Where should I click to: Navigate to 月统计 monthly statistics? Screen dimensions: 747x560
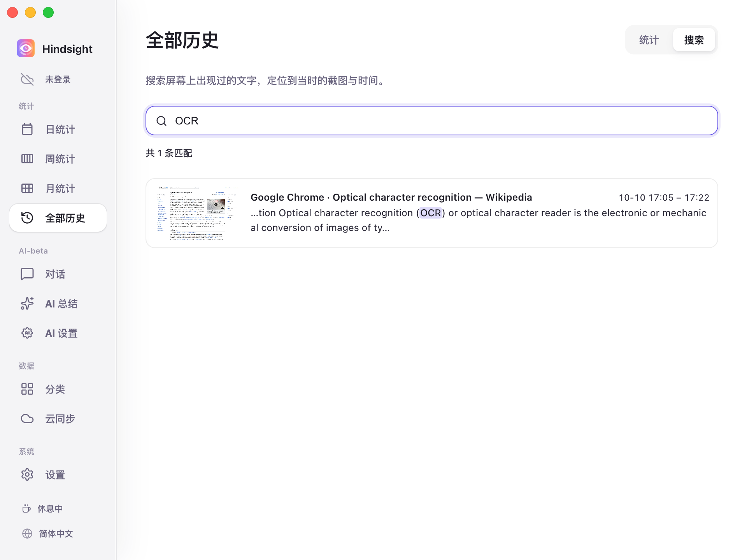pos(58,188)
